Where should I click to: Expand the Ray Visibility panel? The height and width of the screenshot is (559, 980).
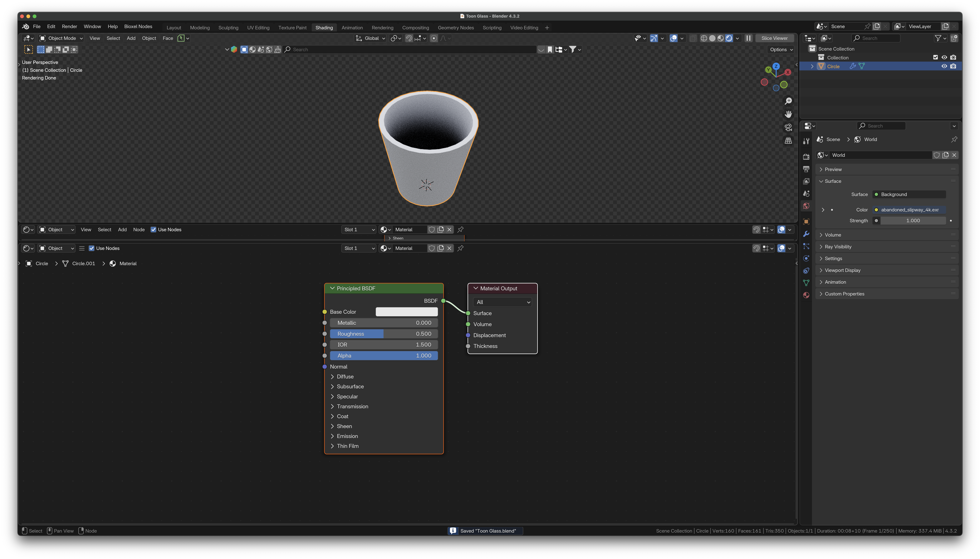point(887,247)
